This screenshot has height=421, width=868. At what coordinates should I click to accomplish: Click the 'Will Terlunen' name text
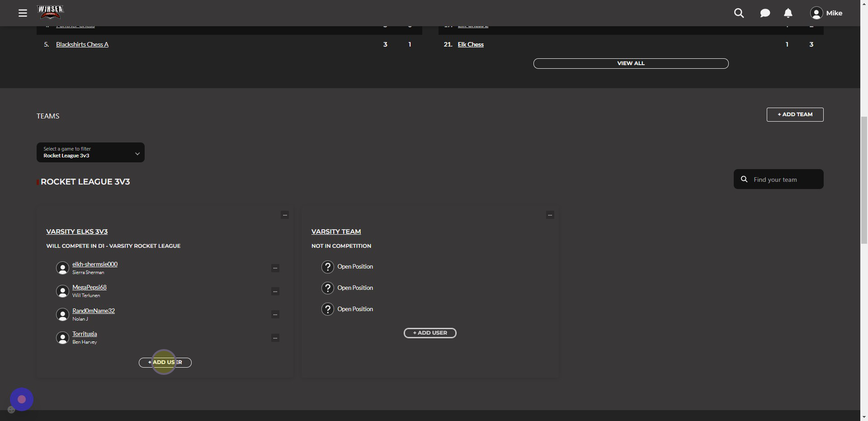pos(86,296)
